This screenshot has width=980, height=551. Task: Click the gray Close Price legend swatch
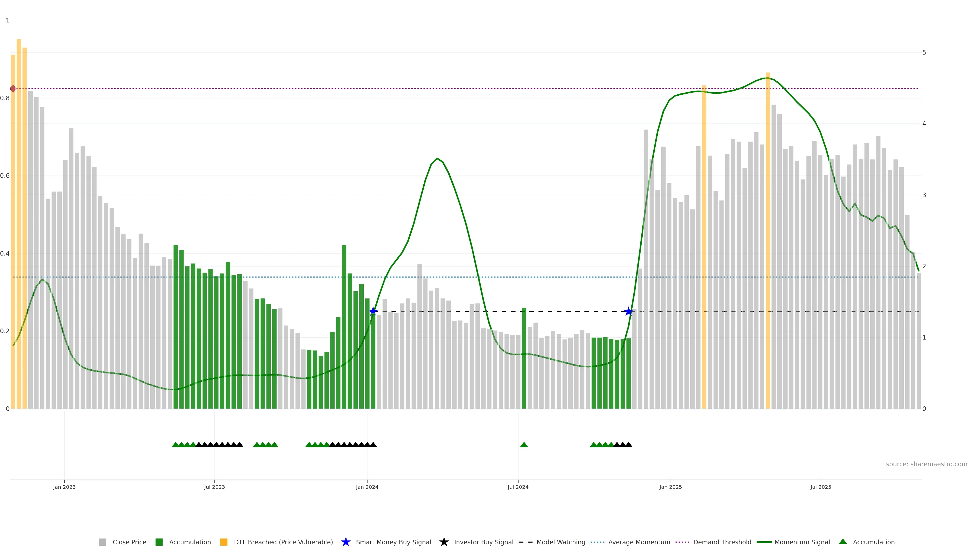click(x=103, y=542)
